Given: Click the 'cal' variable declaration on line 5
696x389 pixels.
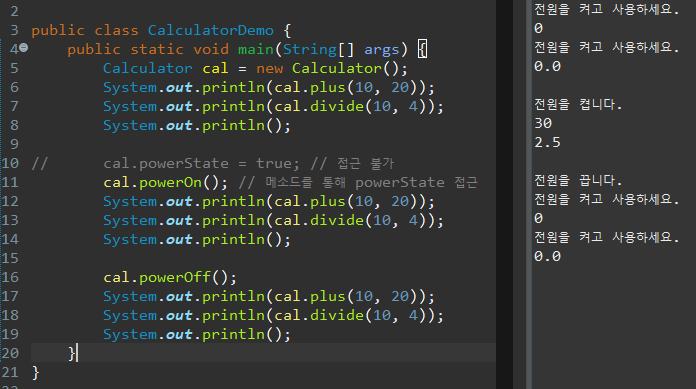Looking at the screenshot, I should [x=215, y=68].
